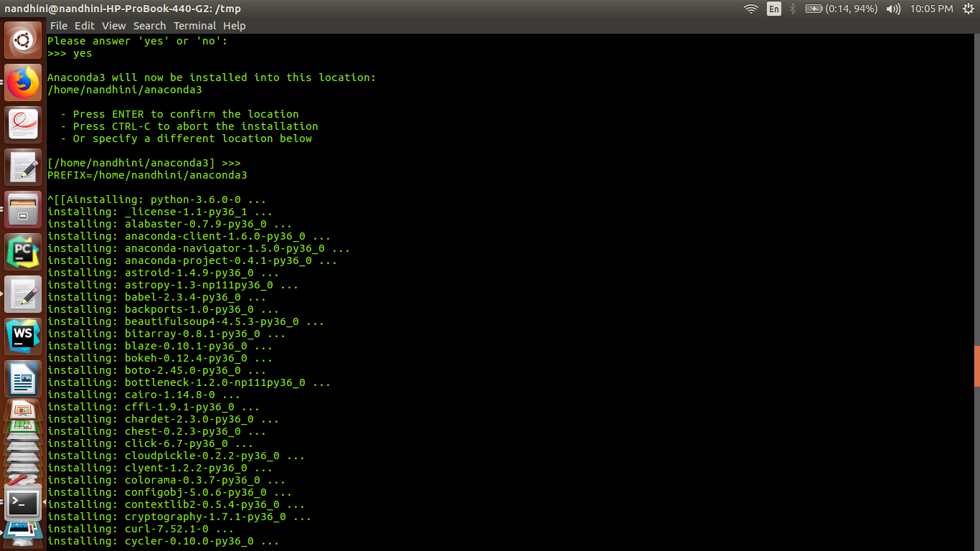Screen dimensions: 980x551
Task: Launch WebStorm from the dock
Action: (23, 336)
